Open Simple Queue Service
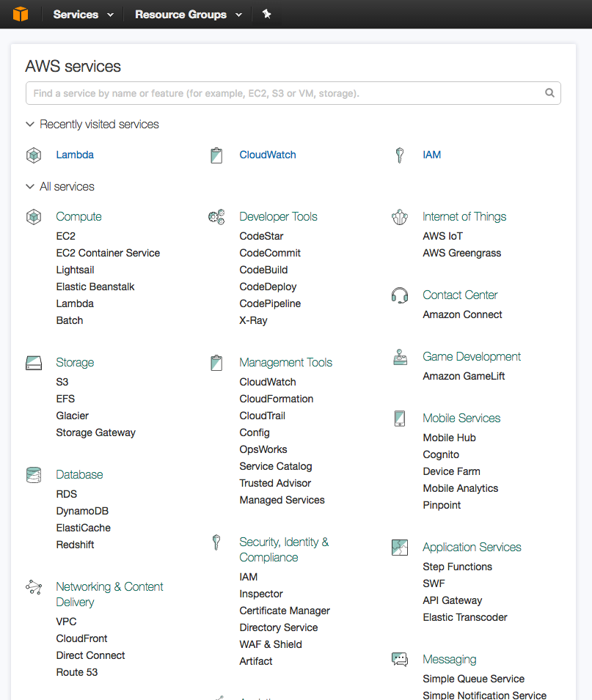 point(474,679)
